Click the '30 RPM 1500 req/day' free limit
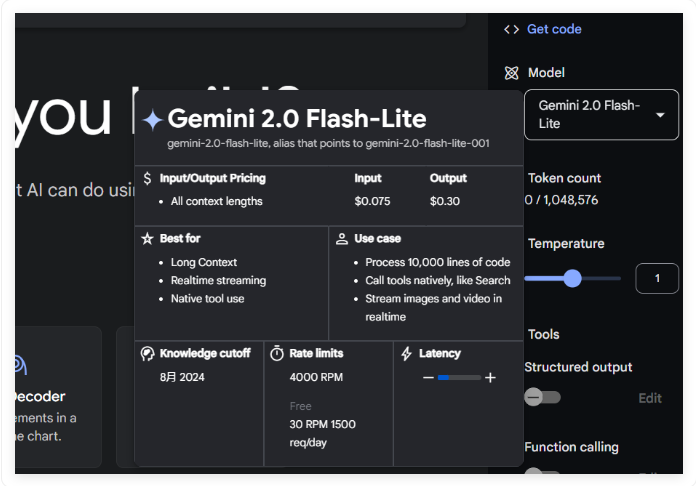The image size is (696, 486). pos(322,433)
